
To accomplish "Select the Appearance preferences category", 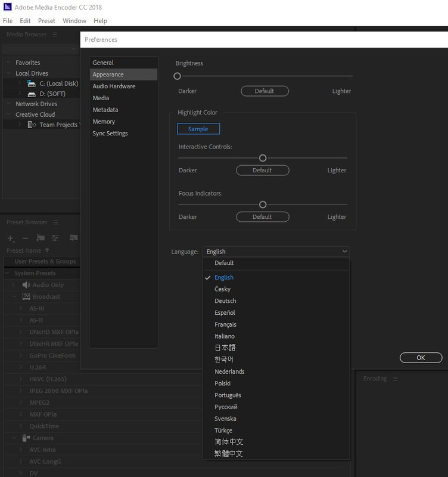I will click(123, 75).
